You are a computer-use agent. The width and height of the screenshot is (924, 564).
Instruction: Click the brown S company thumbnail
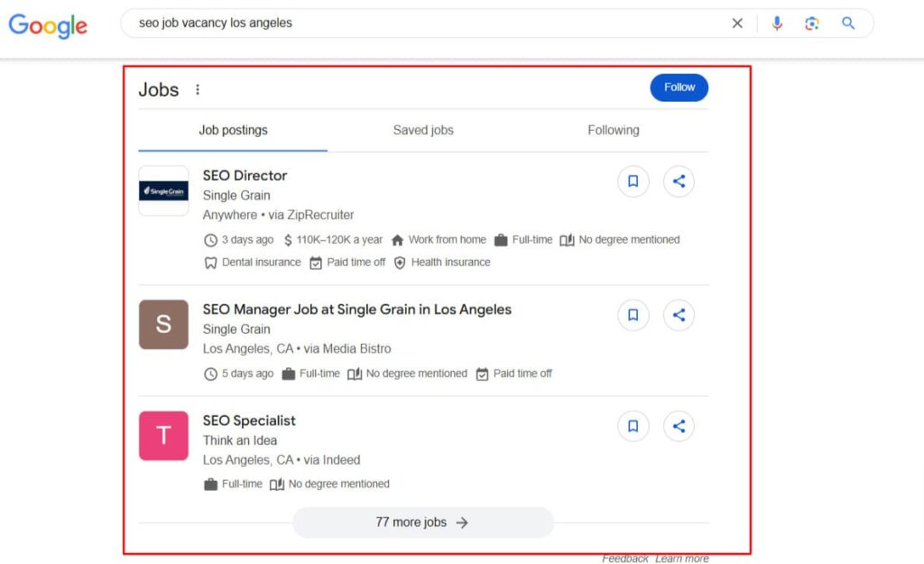click(x=164, y=325)
